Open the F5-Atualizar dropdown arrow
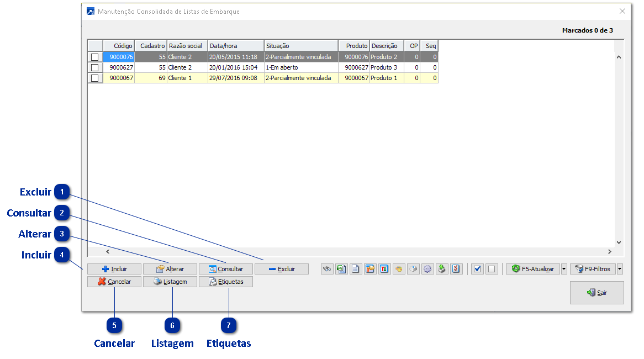644x359 pixels. 564,269
